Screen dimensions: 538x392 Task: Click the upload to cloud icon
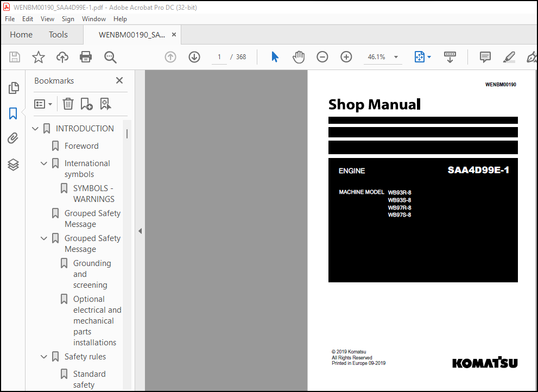[62, 57]
